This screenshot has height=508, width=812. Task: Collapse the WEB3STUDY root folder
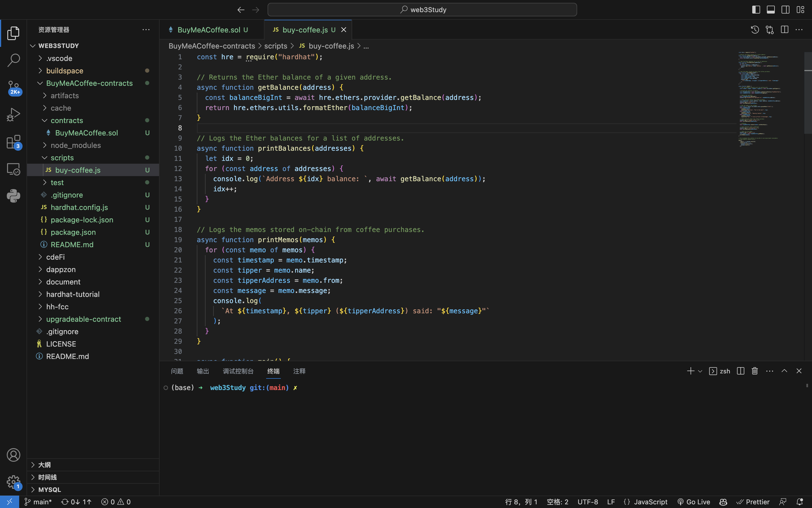[x=93, y=46]
